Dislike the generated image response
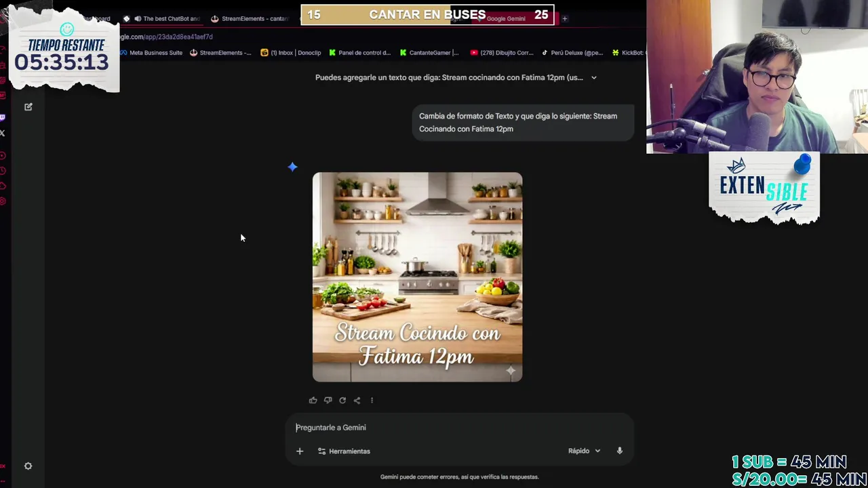This screenshot has width=868, height=488. (x=328, y=401)
